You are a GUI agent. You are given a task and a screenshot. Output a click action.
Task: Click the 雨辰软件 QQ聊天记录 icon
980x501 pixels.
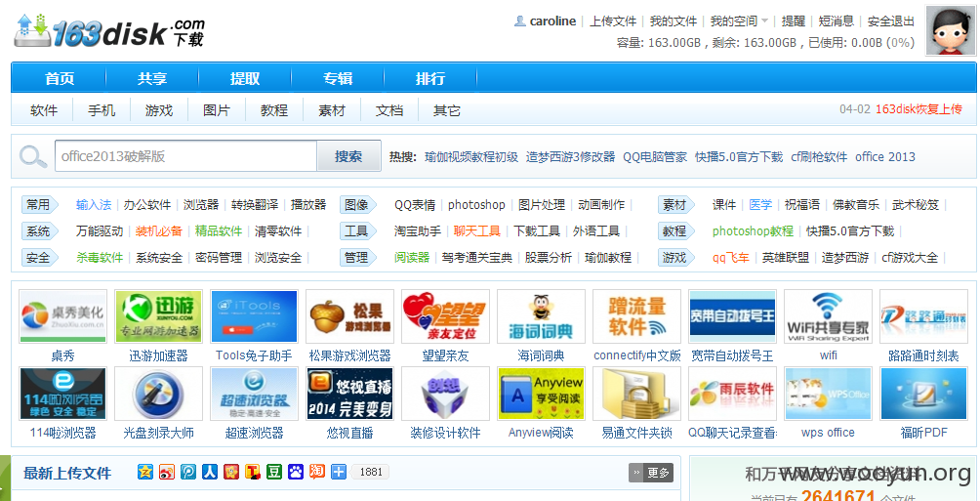(x=732, y=393)
